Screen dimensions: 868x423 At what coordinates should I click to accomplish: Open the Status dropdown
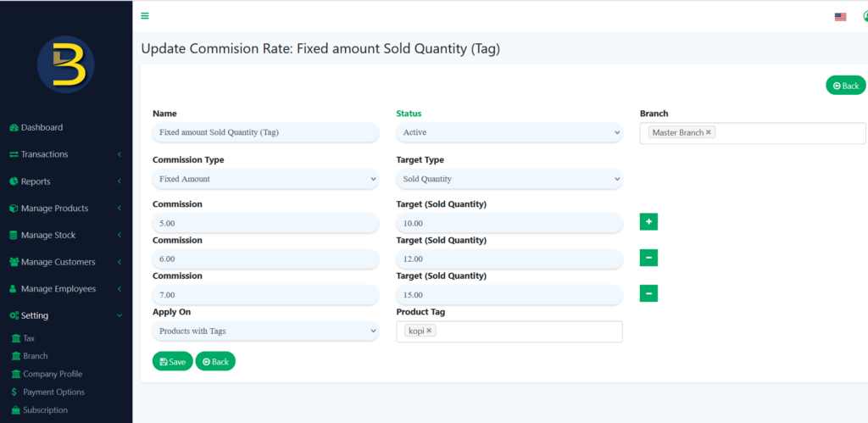coord(509,132)
